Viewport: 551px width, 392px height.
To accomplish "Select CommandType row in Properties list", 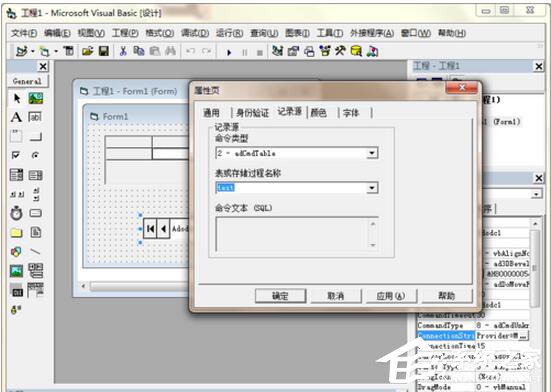I will (x=473, y=326).
